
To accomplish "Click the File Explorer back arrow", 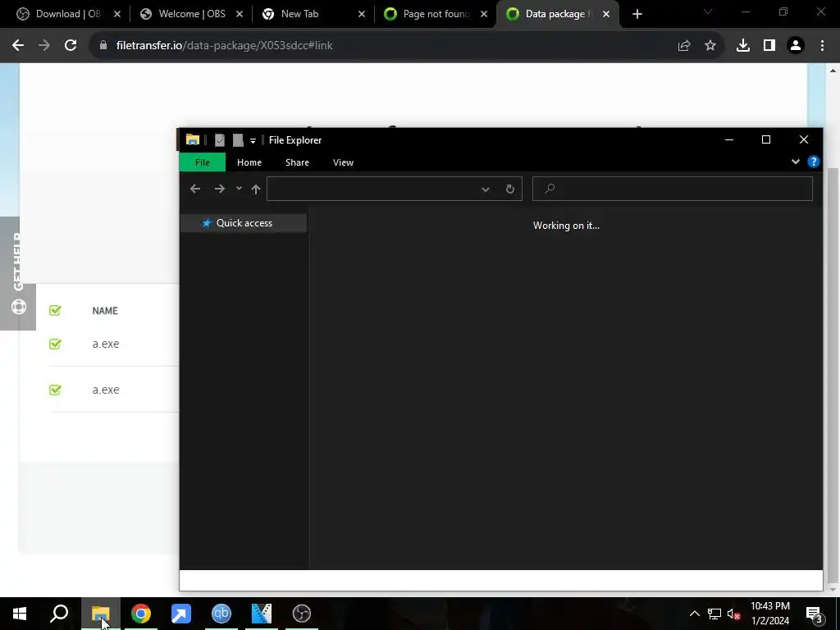I will 195,189.
